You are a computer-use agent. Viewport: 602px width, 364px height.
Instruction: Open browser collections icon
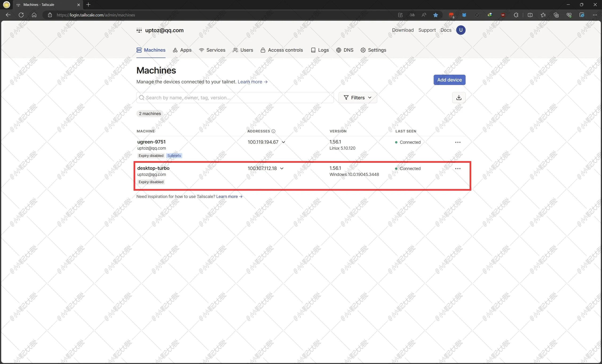556,15
